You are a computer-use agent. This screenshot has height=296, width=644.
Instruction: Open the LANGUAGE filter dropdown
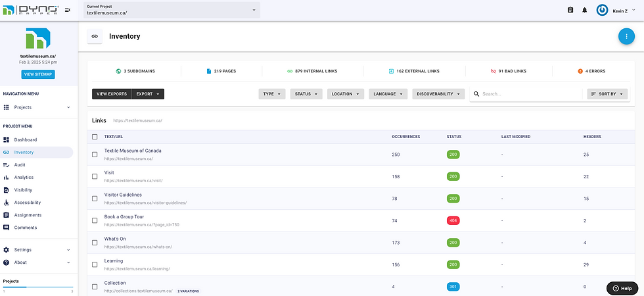pos(388,93)
